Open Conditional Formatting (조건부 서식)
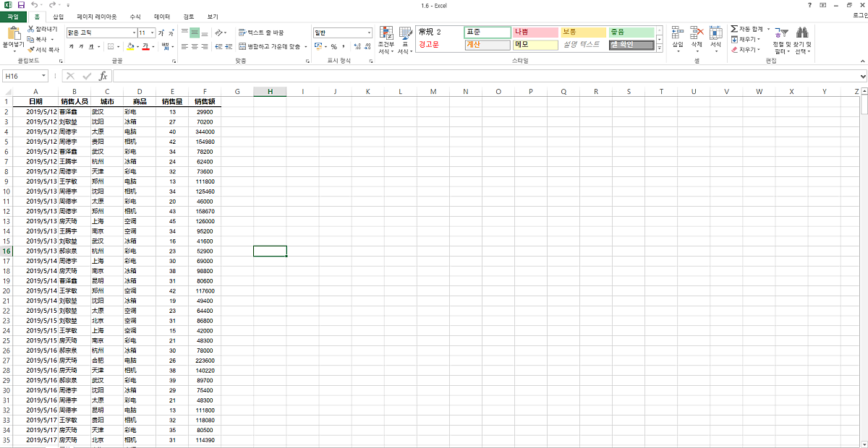Viewport: 868px width, 448px height. click(x=386, y=40)
